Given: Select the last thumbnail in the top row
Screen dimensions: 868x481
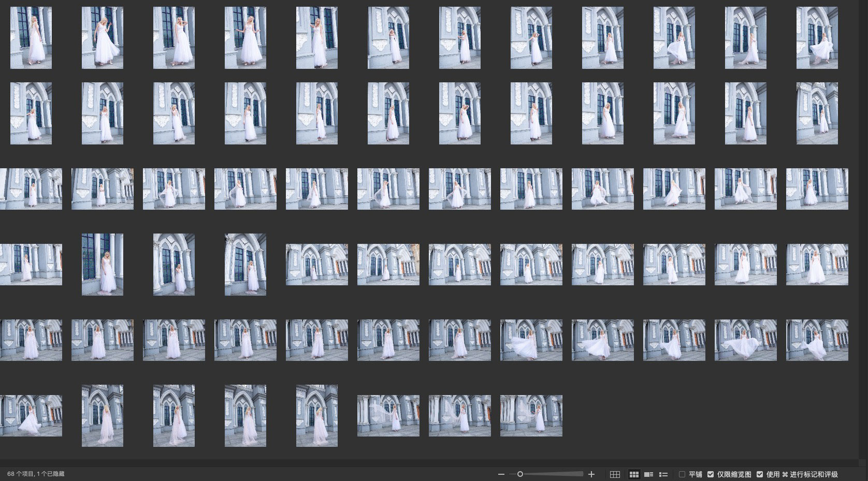Looking at the screenshot, I should 817,38.
